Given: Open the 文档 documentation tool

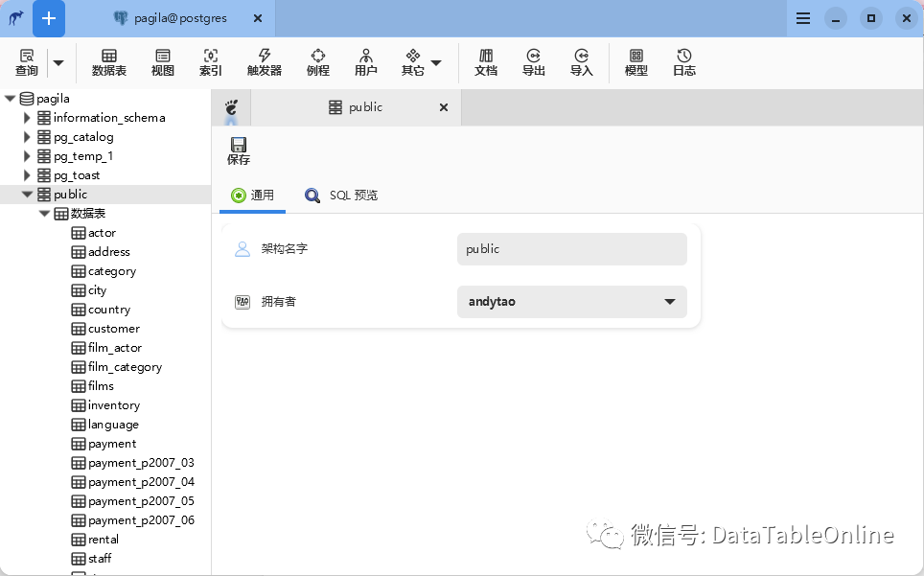Looking at the screenshot, I should click(x=486, y=62).
